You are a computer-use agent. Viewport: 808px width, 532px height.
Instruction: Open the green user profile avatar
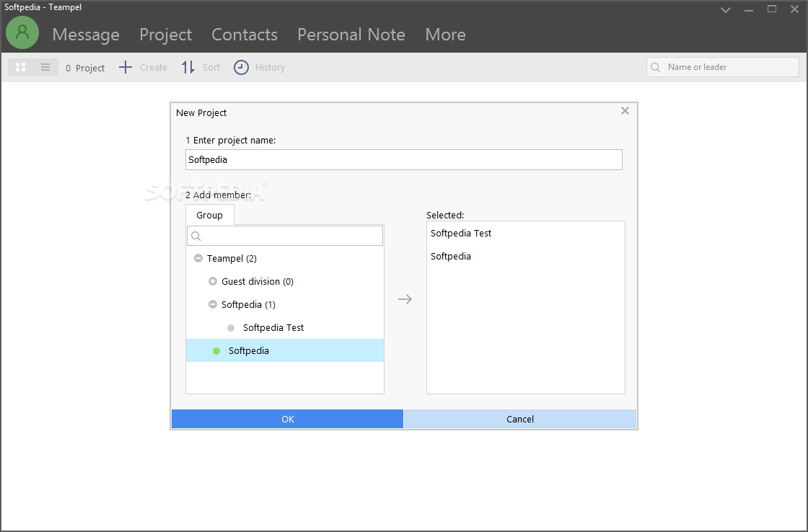coord(22,32)
